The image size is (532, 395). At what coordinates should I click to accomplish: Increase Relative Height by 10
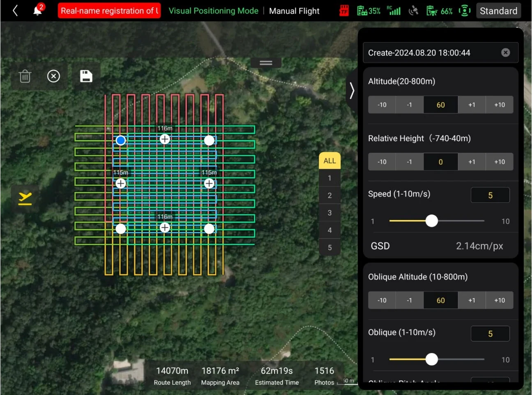500,162
